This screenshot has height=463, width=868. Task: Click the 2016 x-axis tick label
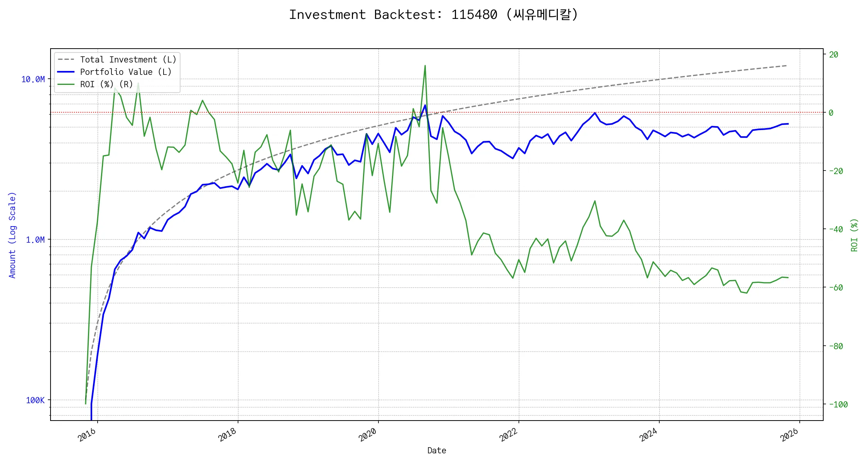pos(87,435)
